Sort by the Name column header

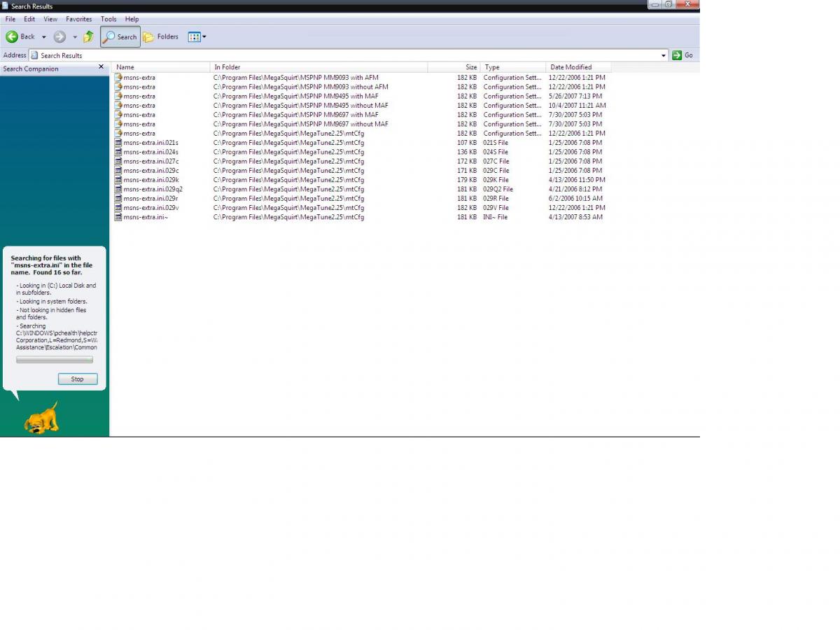(160, 67)
